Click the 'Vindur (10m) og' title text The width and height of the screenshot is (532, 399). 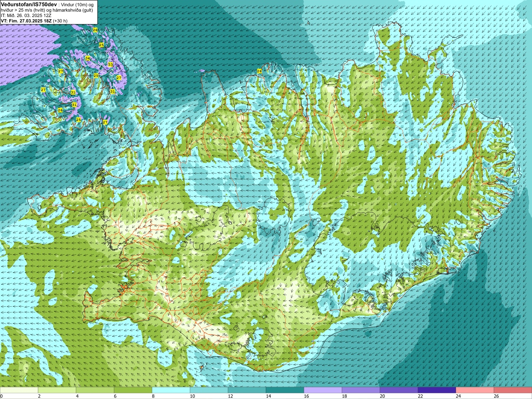coord(77,5)
